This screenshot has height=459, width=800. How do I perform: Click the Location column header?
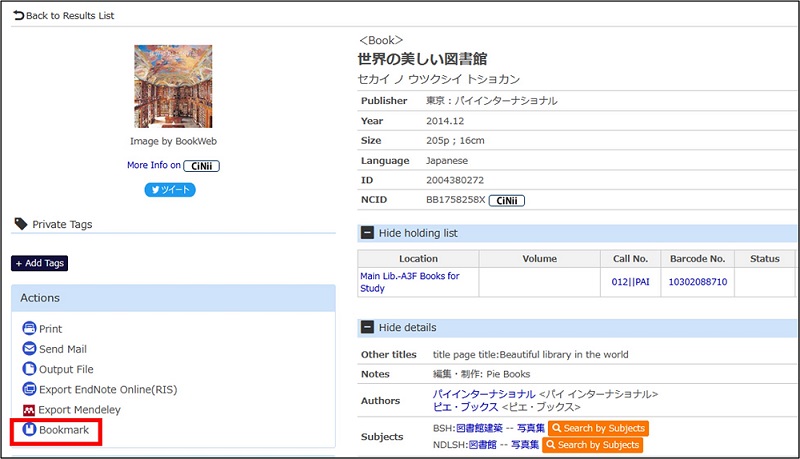[x=418, y=259]
